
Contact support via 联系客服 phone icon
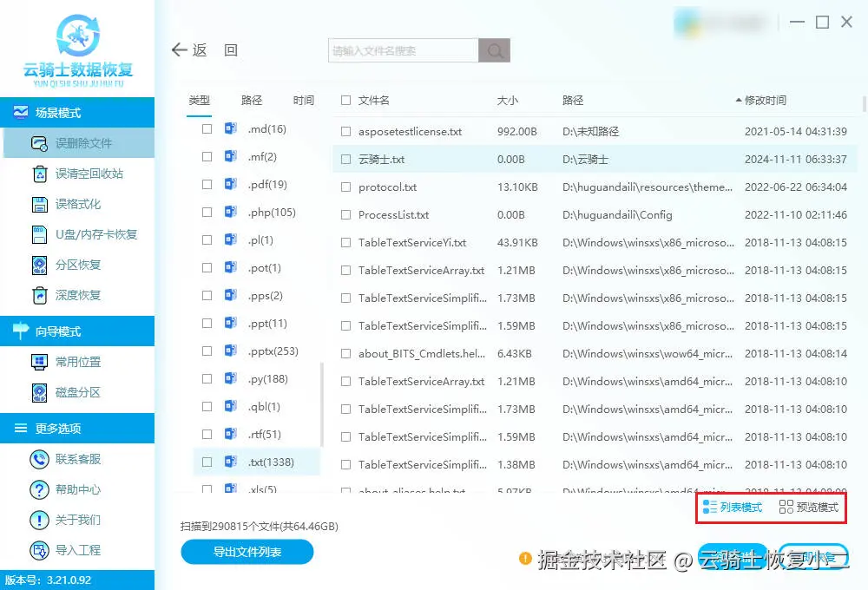(39, 459)
